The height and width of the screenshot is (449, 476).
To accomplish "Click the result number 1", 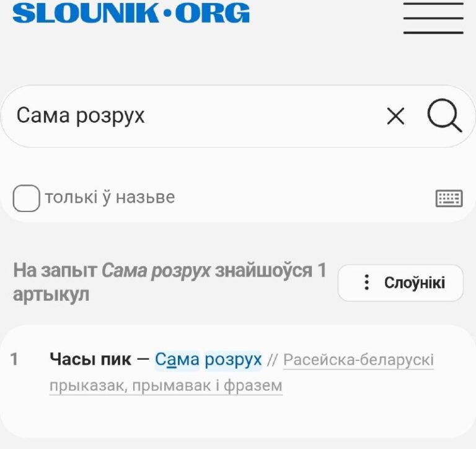I will (x=14, y=359).
